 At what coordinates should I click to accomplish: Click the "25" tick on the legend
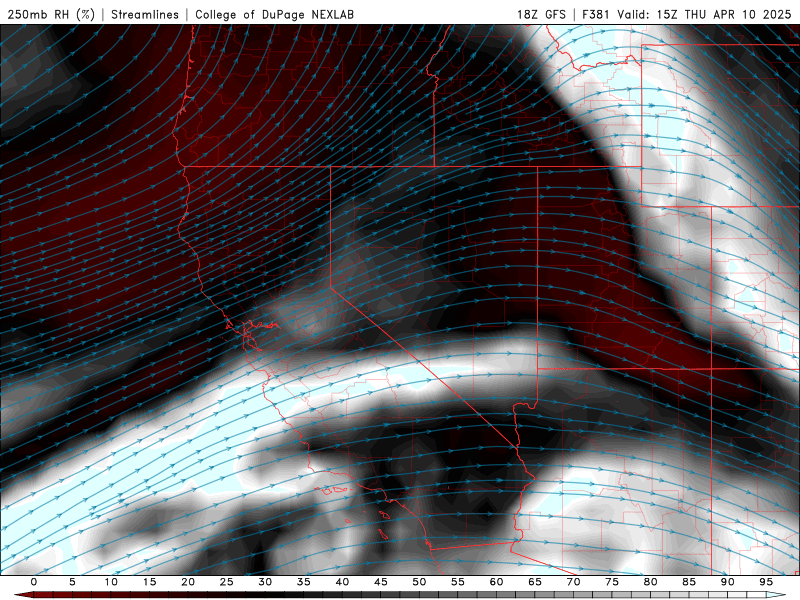point(227,582)
